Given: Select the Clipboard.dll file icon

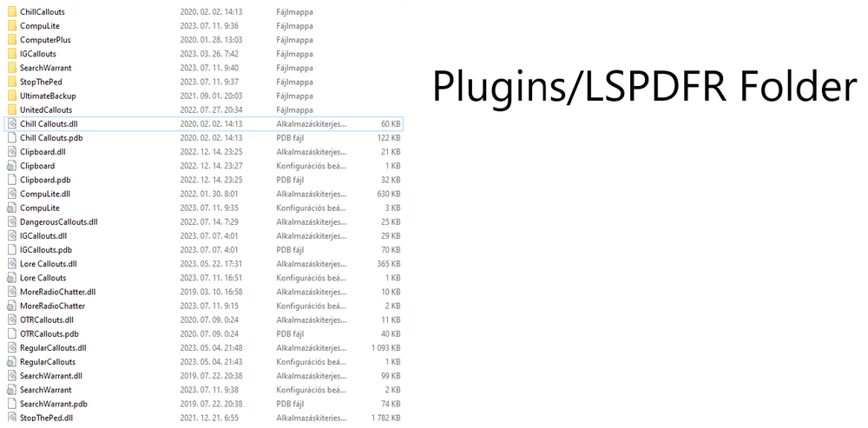Looking at the screenshot, I should 11,152.
